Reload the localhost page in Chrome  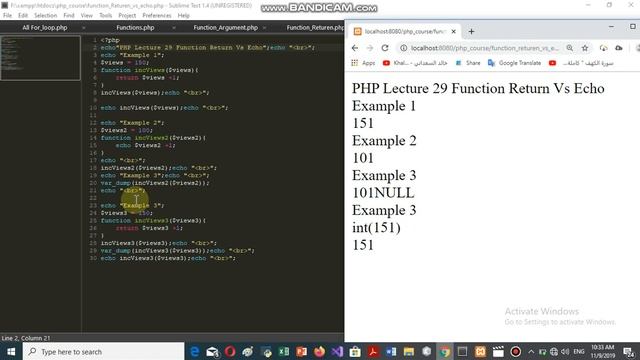coord(385,48)
